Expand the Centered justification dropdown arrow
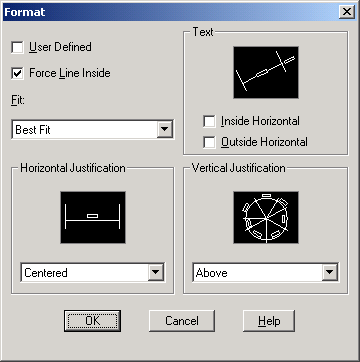This screenshot has width=360, height=362. coord(156,272)
